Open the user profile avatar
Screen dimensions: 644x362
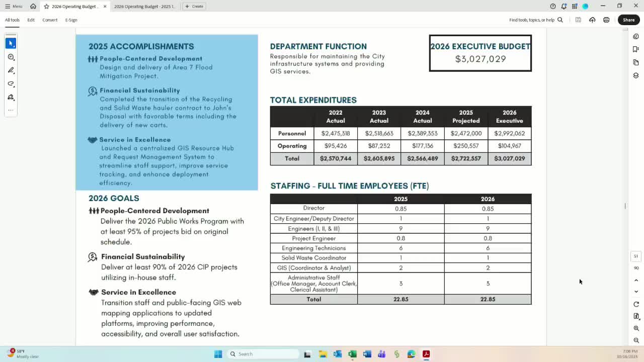[585, 6]
